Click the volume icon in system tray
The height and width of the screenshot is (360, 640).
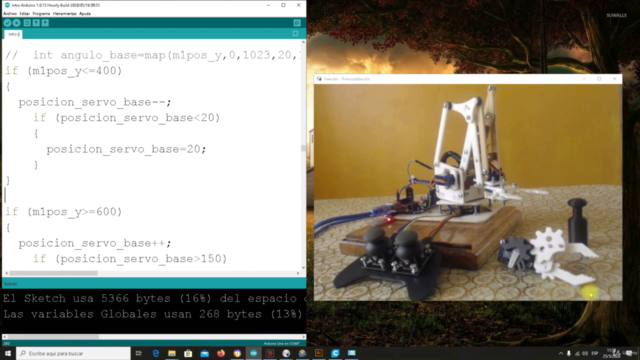585,353
